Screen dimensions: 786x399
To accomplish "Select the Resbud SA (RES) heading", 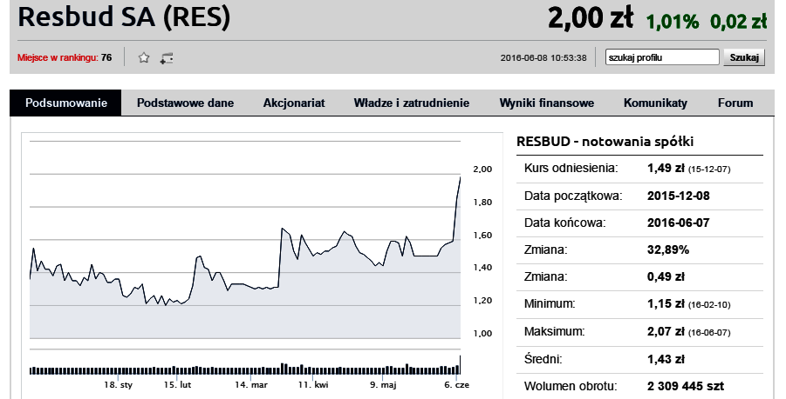I will click(x=124, y=17).
